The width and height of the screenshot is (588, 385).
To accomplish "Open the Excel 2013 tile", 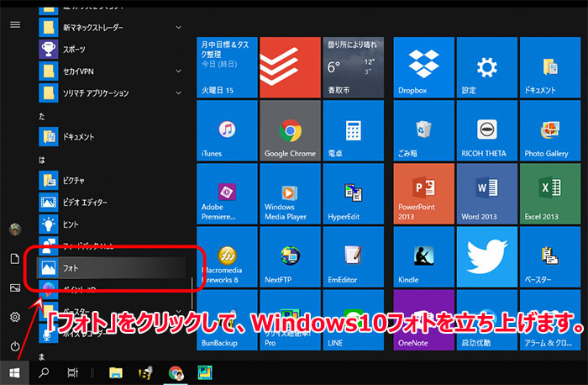I will 550,193.
